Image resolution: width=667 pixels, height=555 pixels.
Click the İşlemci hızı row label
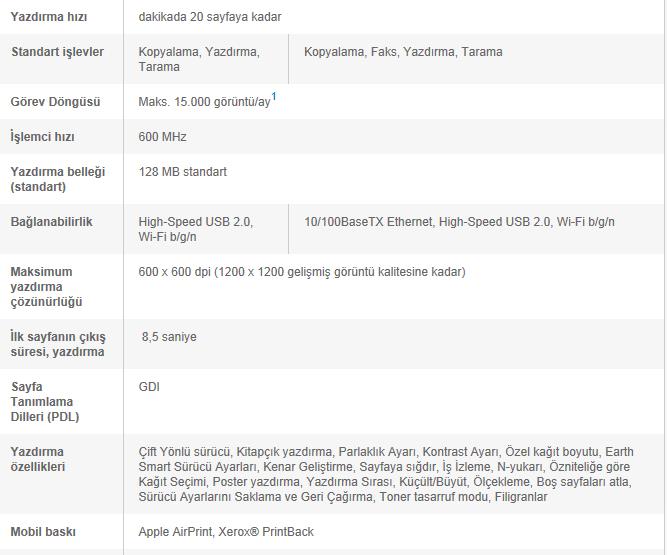pyautogui.click(x=42, y=137)
